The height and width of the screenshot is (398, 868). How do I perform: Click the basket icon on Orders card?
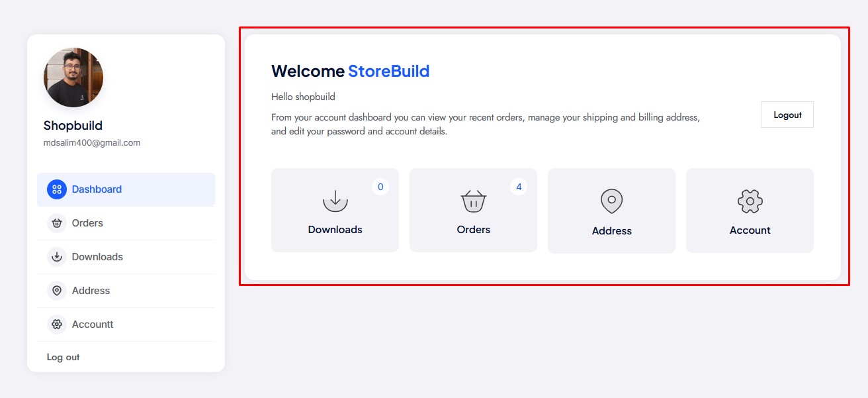pos(474,201)
